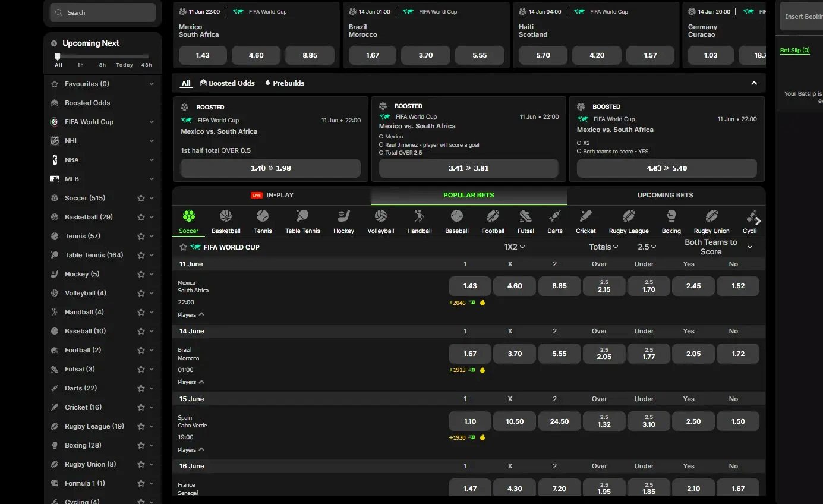Expand Favourites (0) in sidebar

152,84
